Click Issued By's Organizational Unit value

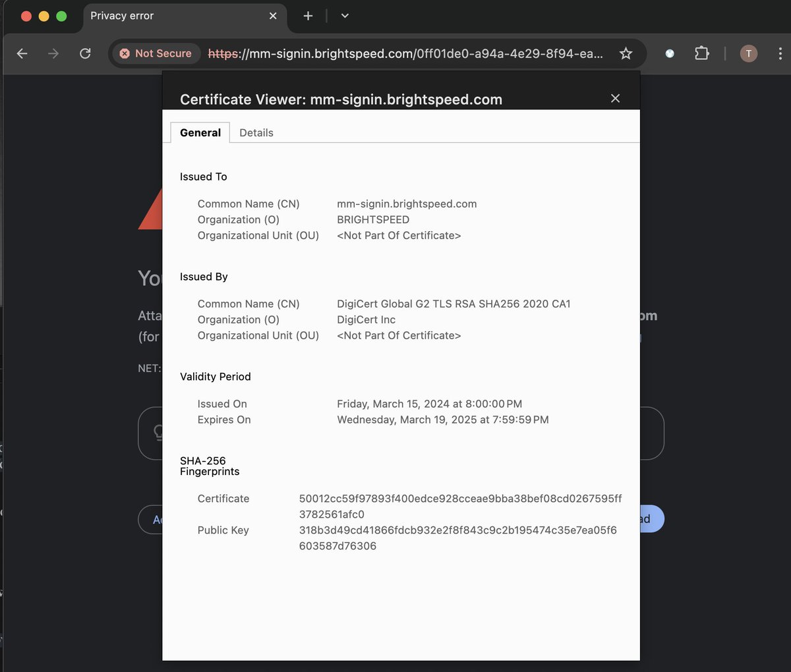pos(399,335)
